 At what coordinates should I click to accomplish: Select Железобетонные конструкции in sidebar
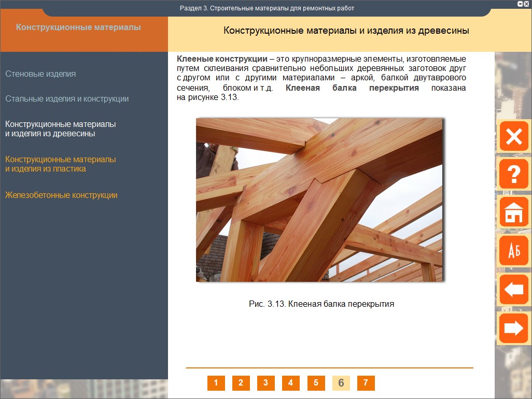(61, 195)
